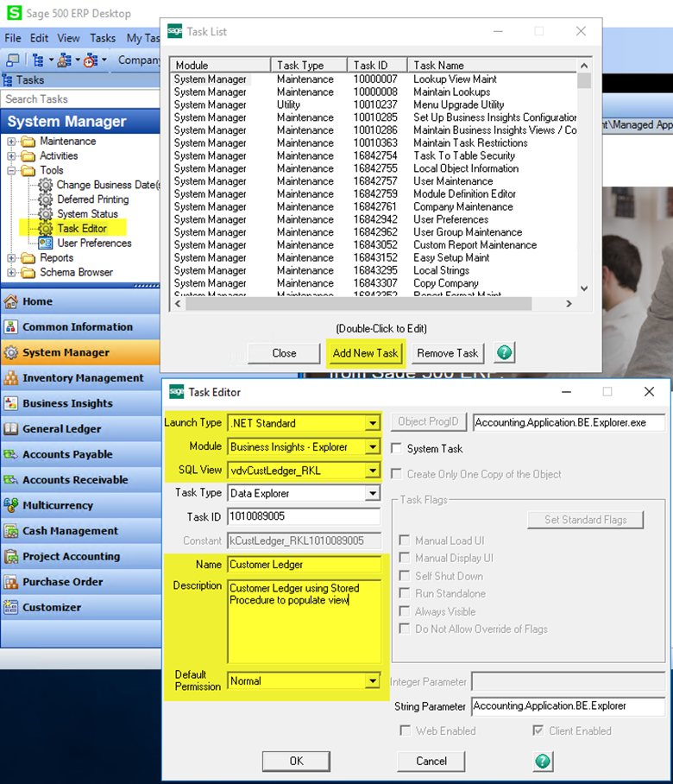The height and width of the screenshot is (784, 673).
Task: Open the Launch Type dropdown
Action: coord(372,423)
